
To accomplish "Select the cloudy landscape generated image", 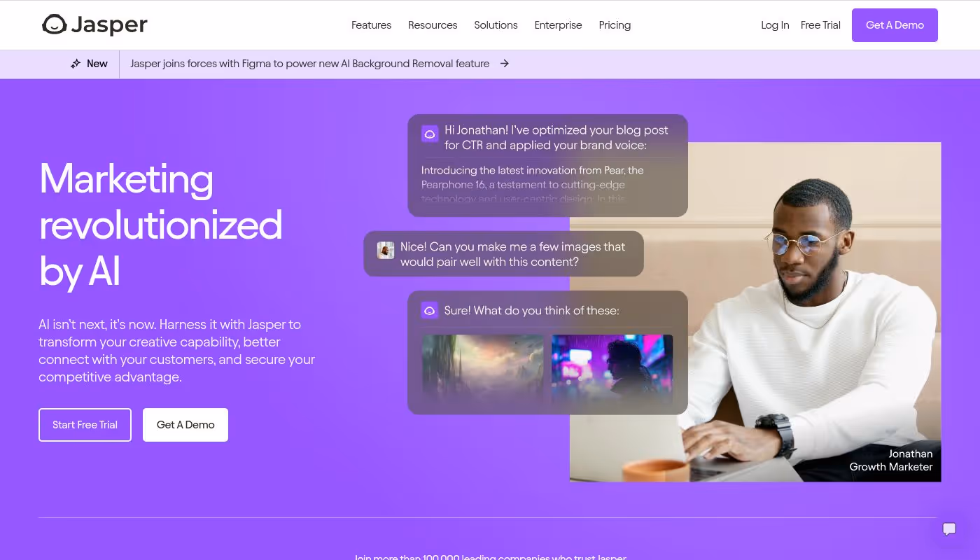I will 482,368.
